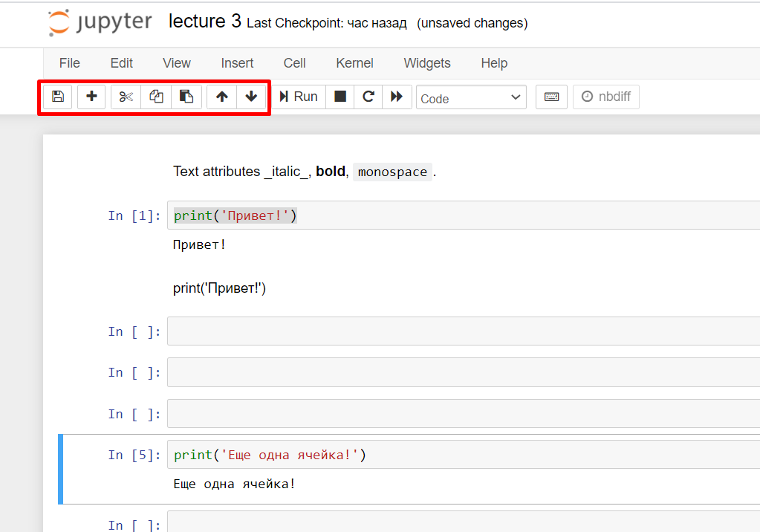Click the nbdiff button
Image resolution: width=760 pixels, height=532 pixels.
pos(606,97)
